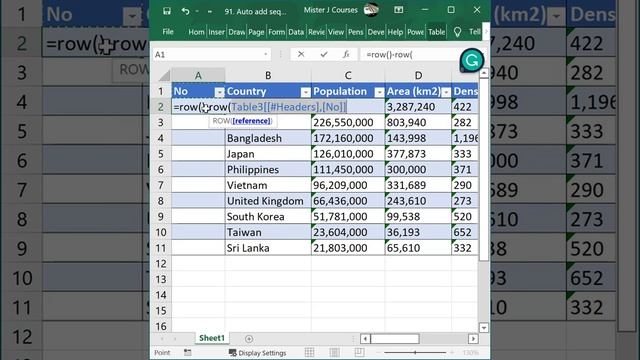Switch to the Home ribbon tab

click(196, 32)
